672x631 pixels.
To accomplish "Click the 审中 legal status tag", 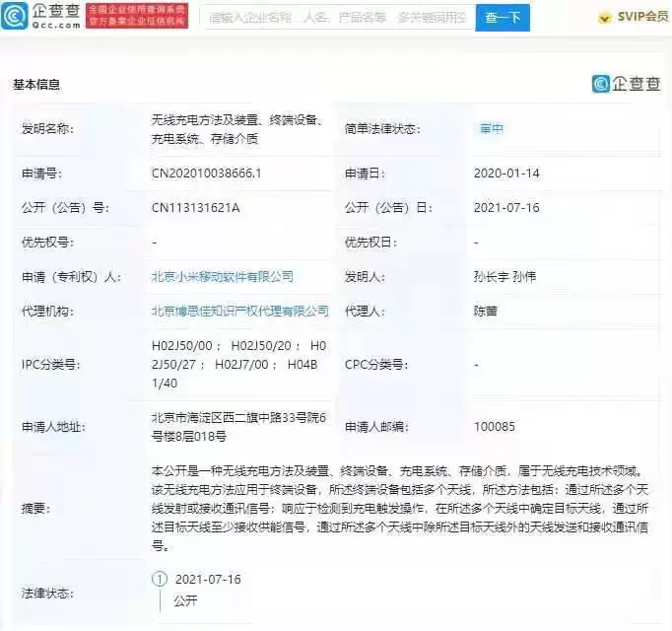I will click(x=491, y=129).
